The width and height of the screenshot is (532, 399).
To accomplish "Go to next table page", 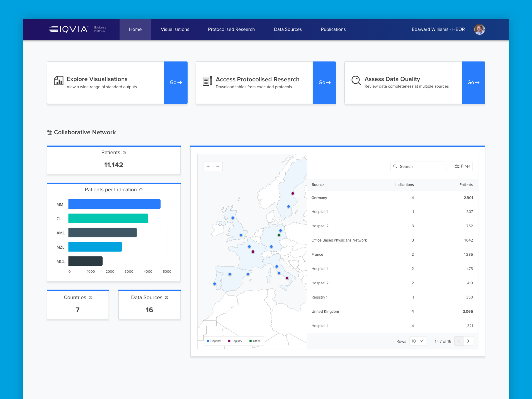I will tap(468, 341).
